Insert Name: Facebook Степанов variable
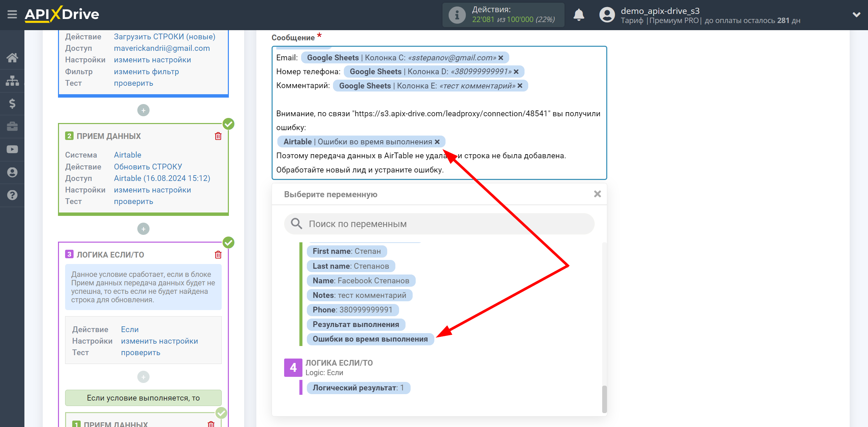 (x=361, y=281)
